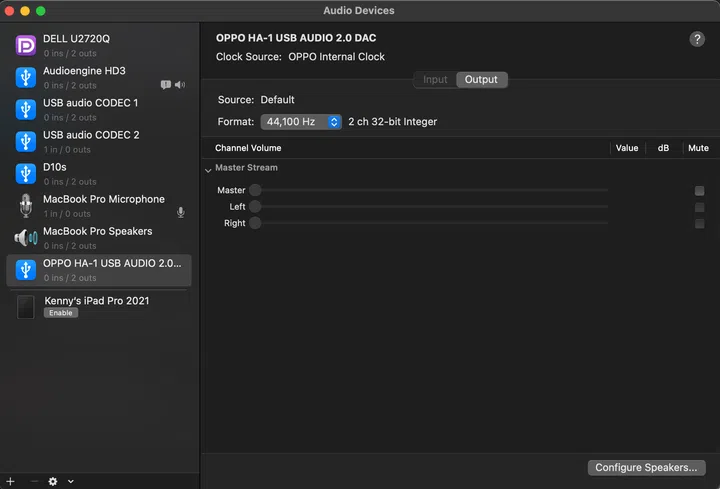This screenshot has width=720, height=489.
Task: Select Kenny's iPad Pro 2021 name
Action: coord(96,301)
